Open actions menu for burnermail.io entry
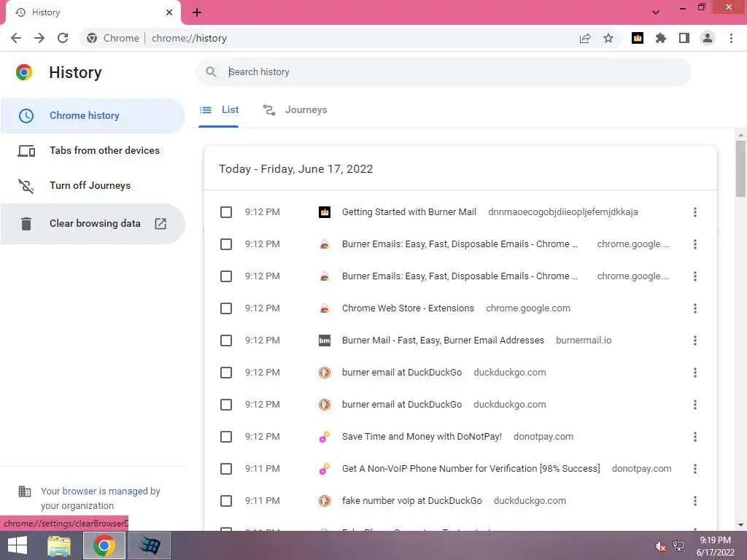The image size is (747, 560). point(695,341)
